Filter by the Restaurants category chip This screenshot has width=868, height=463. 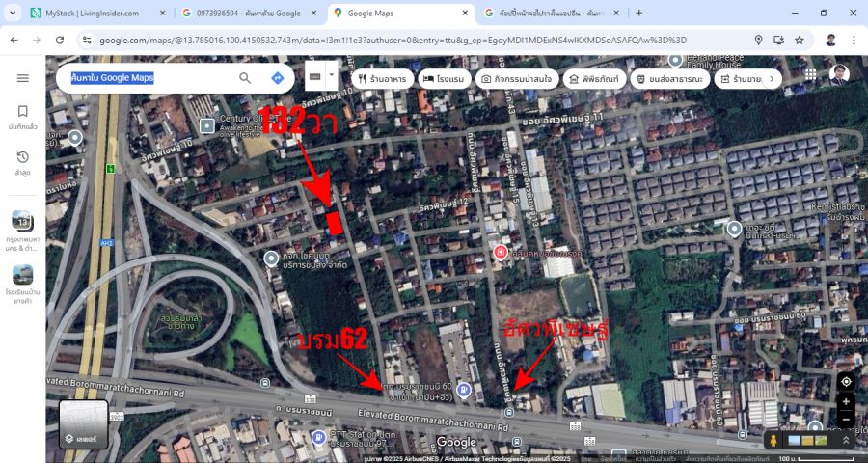tap(382, 78)
